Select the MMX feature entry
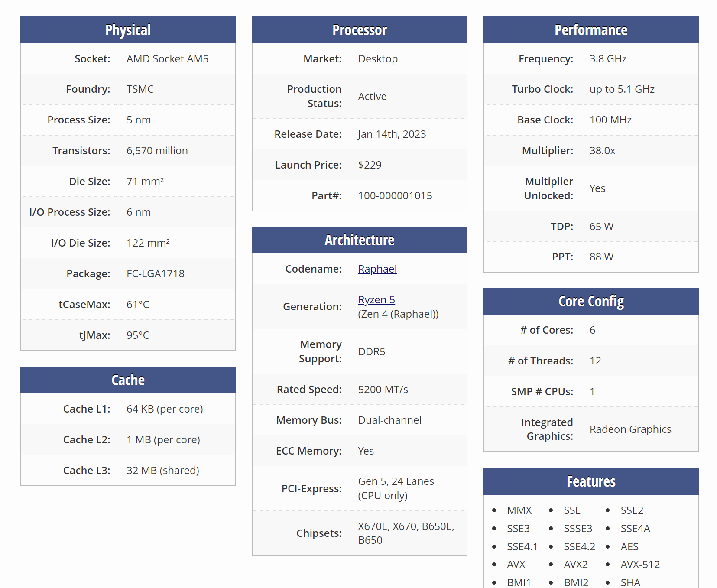Screen dimensions: 717x588 [x=519, y=510]
